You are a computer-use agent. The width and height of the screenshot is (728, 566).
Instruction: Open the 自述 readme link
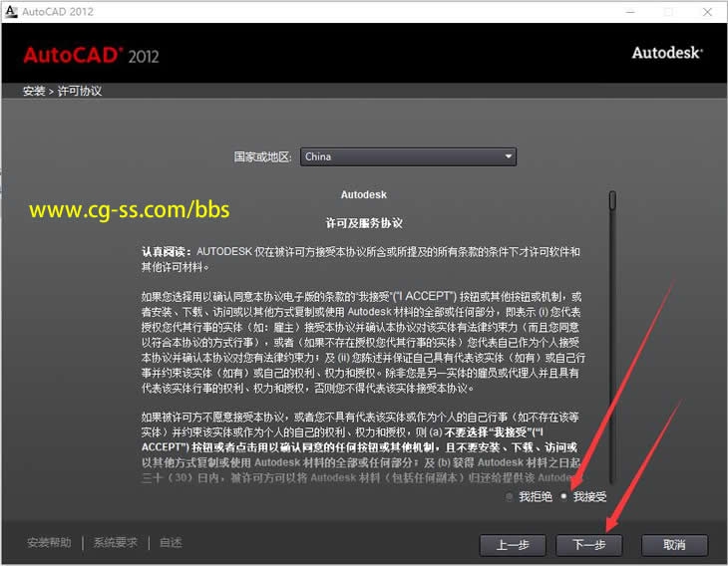(x=171, y=542)
